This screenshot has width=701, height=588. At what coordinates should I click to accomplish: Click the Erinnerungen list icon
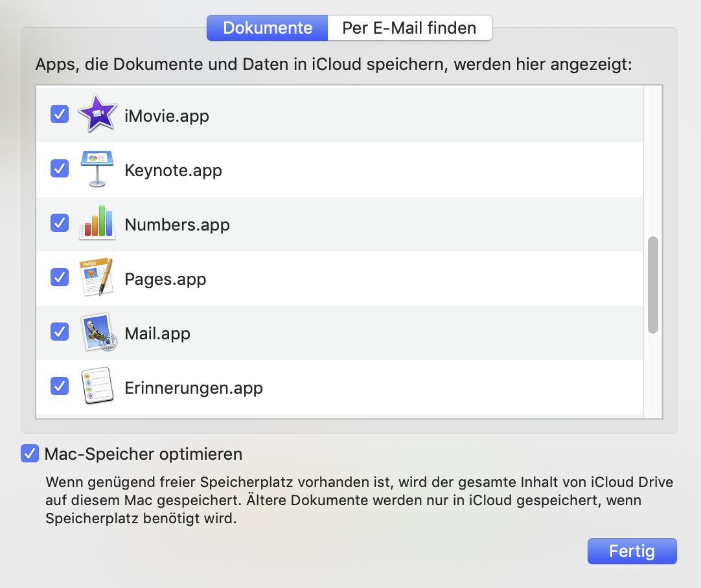click(97, 387)
